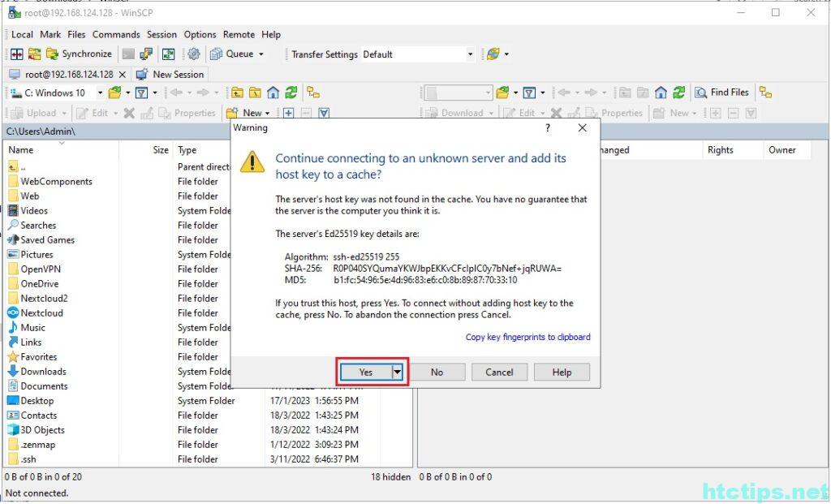Expand the dropdown arrow on the Yes button
The width and height of the screenshot is (831, 504).
pos(398,372)
